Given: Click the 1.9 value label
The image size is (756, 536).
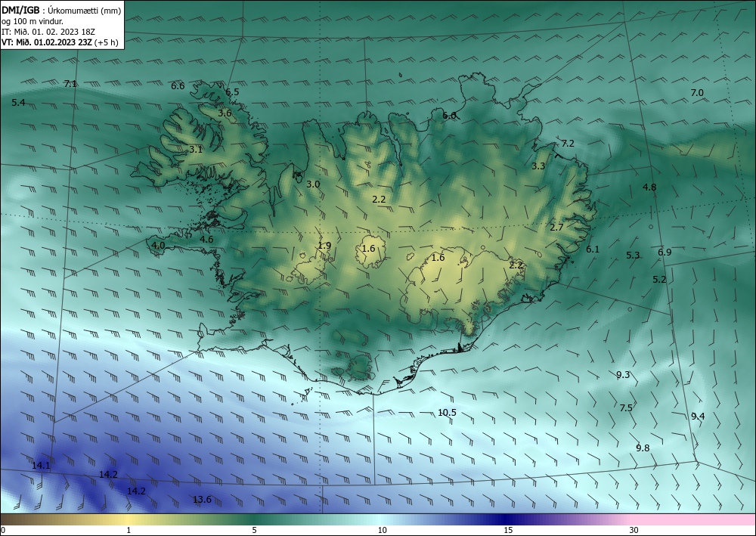Looking at the screenshot, I should [x=324, y=246].
